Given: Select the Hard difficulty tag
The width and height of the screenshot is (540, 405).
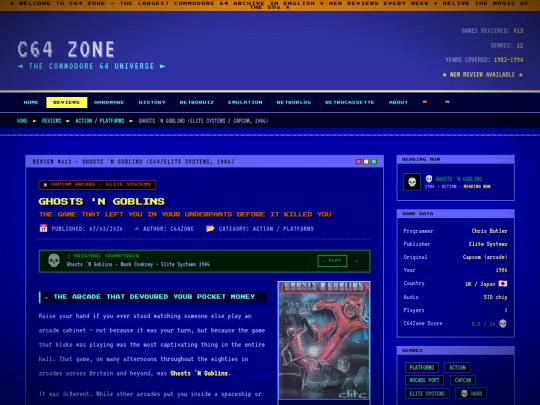Looking at the screenshot, I should [471, 393].
